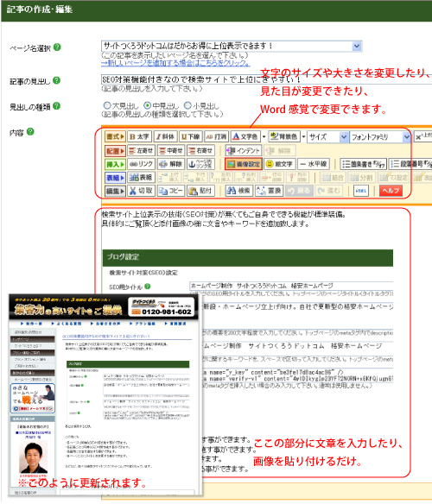Click the 挿入 toolbar row label
This screenshot has width=432, height=504.
[x=115, y=164]
